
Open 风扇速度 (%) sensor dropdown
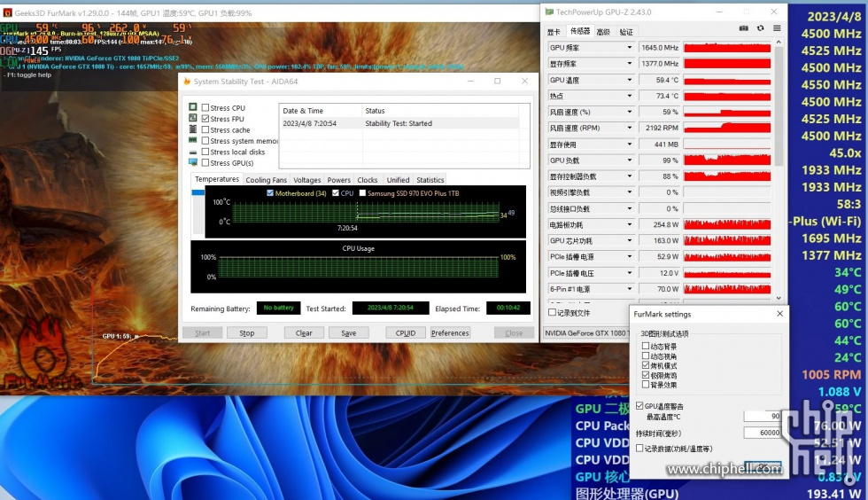point(630,112)
